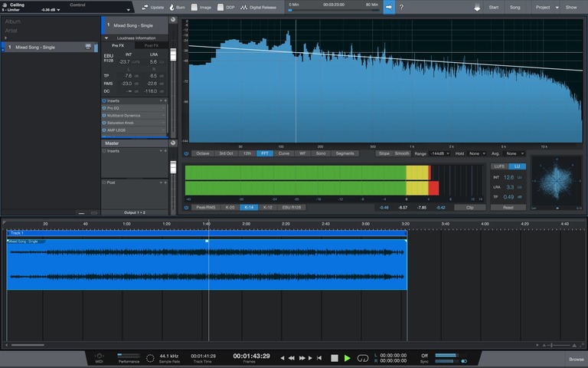Open the track Inserts menu arrow

pyautogui.click(x=161, y=100)
